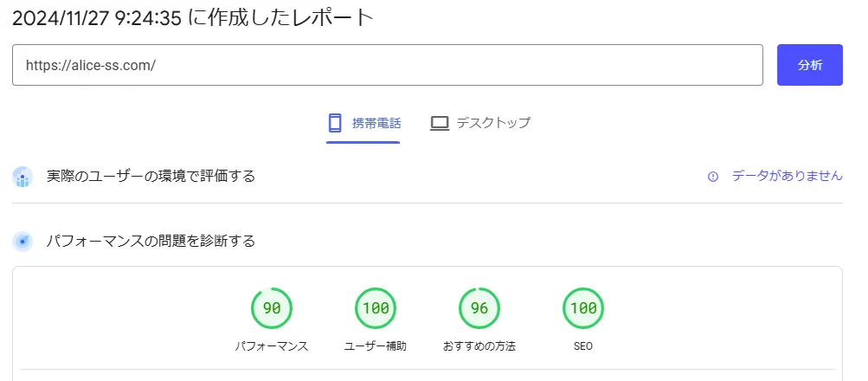Click the mobile phone icon

tap(334, 122)
